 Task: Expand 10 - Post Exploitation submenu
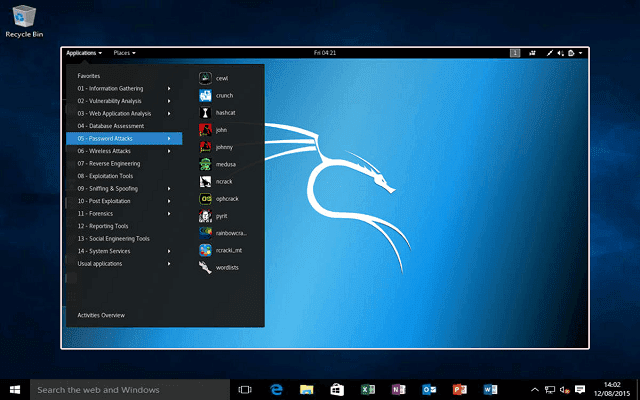(x=124, y=201)
